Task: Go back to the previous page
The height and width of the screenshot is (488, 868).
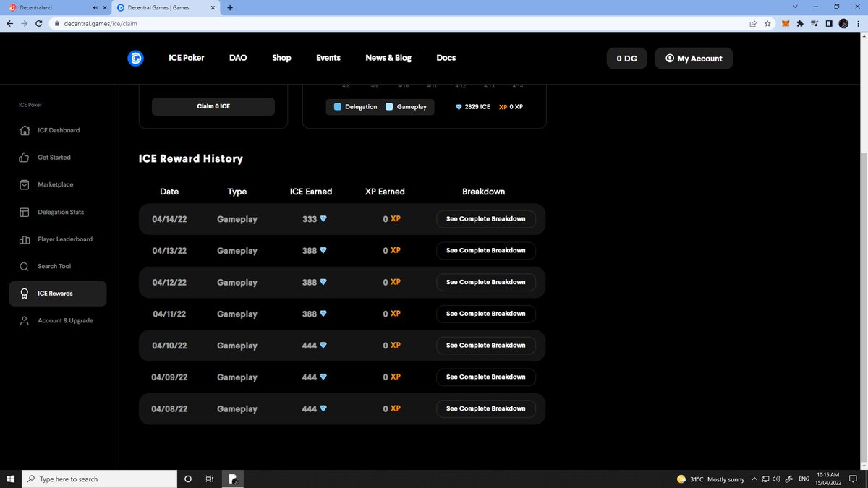Action: [9, 23]
